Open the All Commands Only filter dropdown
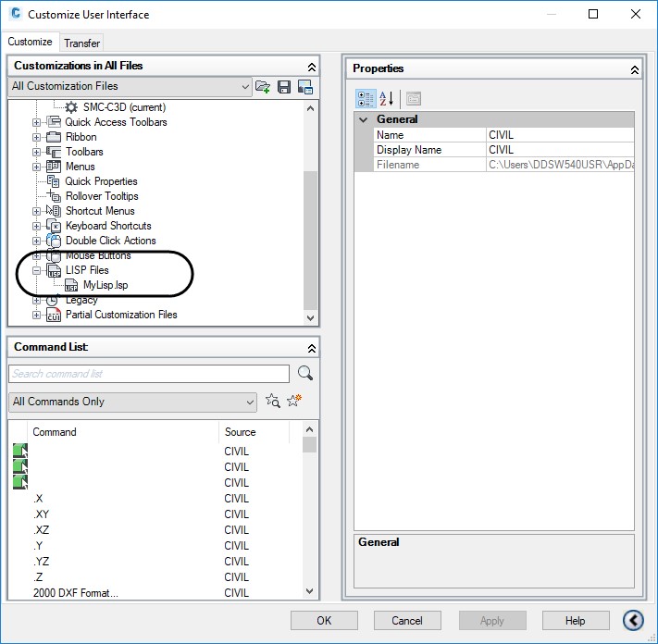 pyautogui.click(x=132, y=402)
